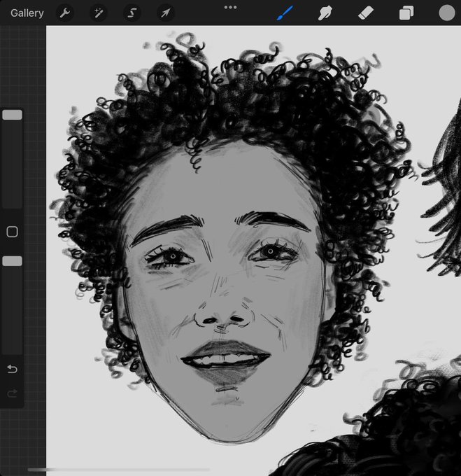Select the Smudge tool
The width and height of the screenshot is (461, 476).
[x=325, y=13]
